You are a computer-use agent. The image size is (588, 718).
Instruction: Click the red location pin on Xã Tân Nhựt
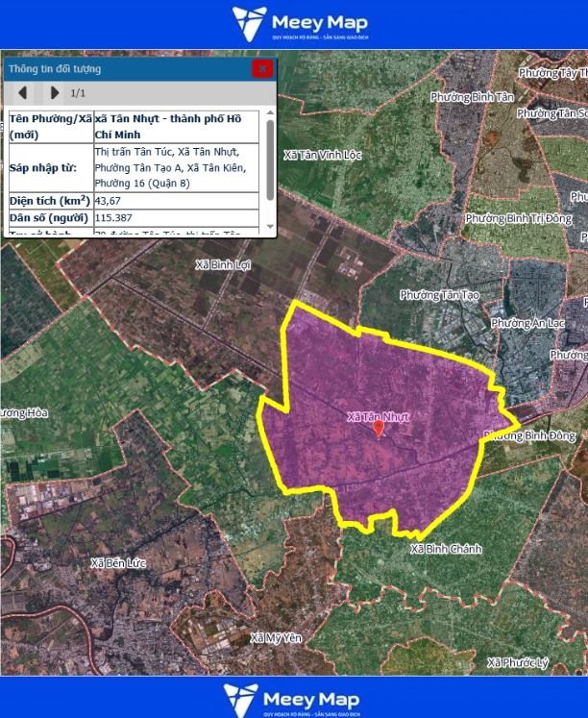[x=379, y=429]
